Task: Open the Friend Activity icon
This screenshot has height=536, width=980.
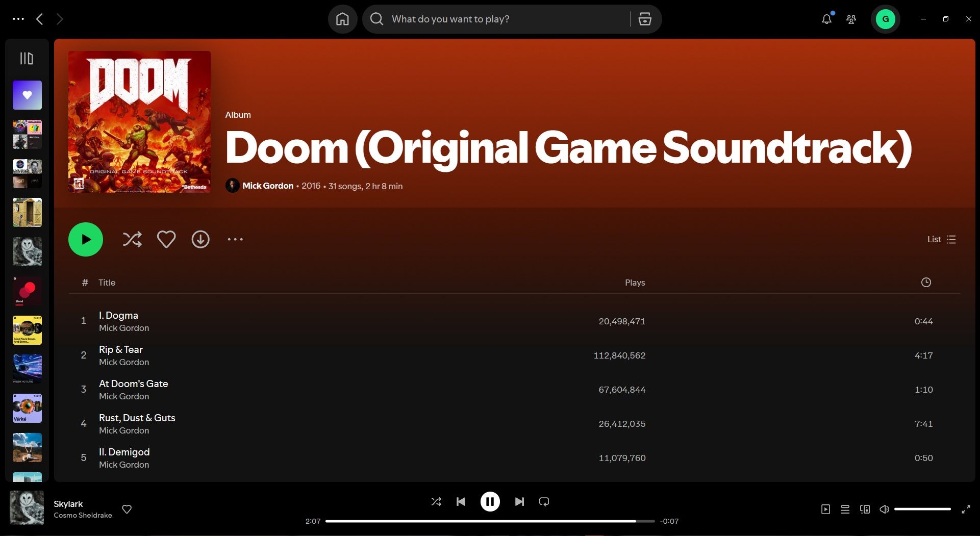Action: click(851, 19)
